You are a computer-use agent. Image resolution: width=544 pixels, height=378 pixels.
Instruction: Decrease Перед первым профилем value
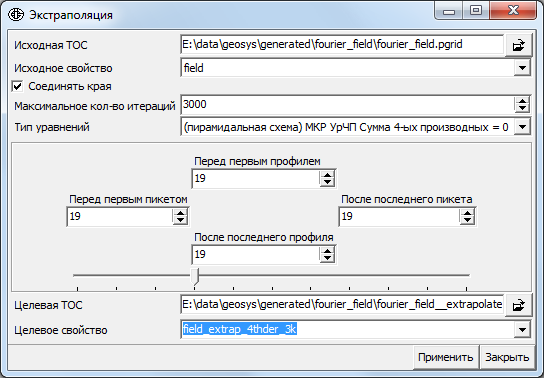click(x=327, y=182)
